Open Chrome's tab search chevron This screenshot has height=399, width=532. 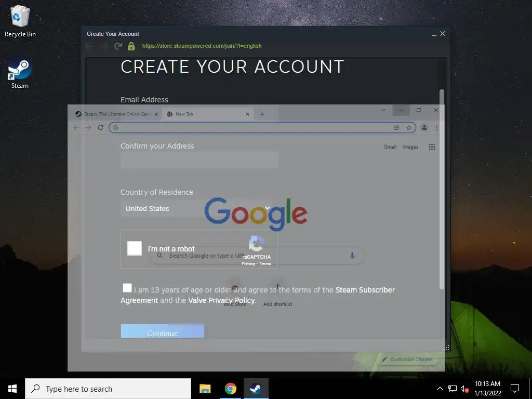pyautogui.click(x=383, y=110)
